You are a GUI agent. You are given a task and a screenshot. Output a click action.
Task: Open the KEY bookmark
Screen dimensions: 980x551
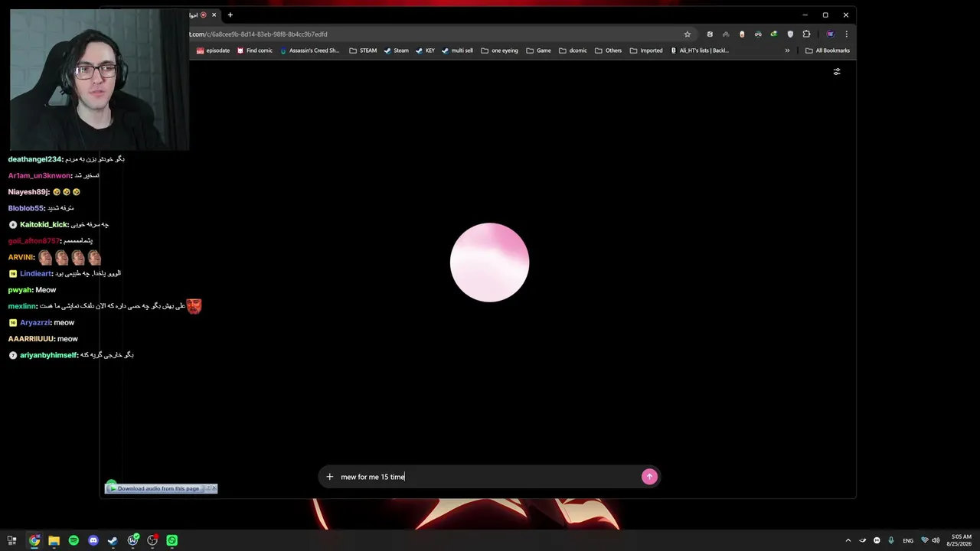[x=425, y=51]
